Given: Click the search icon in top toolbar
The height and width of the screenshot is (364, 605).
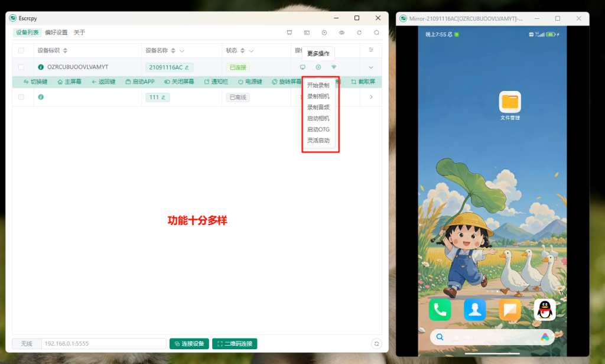Looking at the screenshot, I should [x=376, y=32].
